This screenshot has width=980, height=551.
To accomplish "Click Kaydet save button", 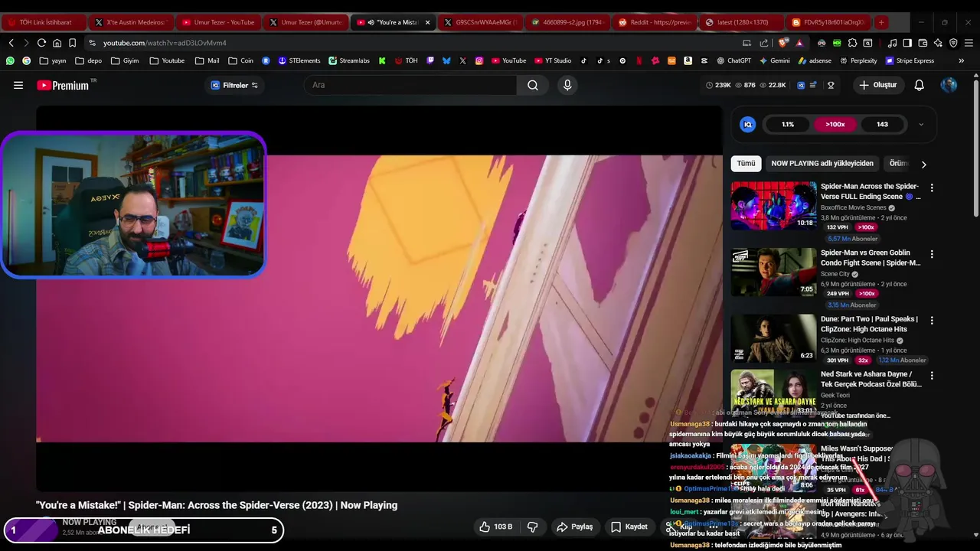I will [629, 527].
